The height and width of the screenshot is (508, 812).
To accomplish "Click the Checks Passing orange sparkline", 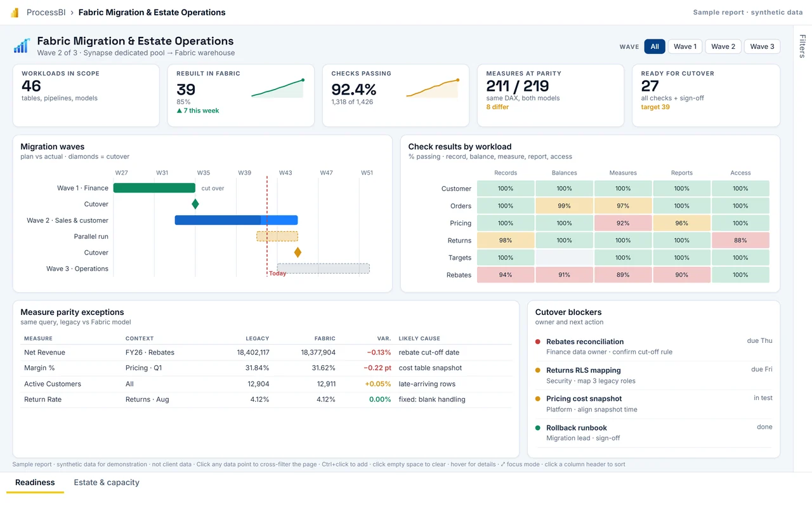I will tap(433, 89).
